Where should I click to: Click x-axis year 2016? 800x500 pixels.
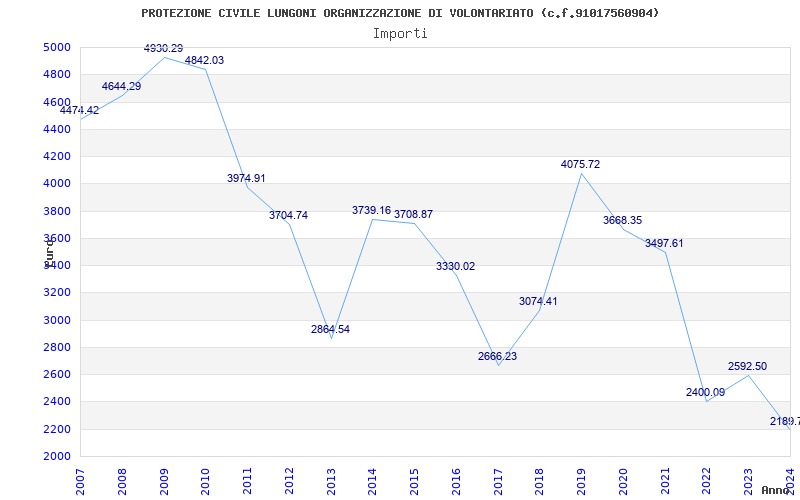pyautogui.click(x=456, y=482)
